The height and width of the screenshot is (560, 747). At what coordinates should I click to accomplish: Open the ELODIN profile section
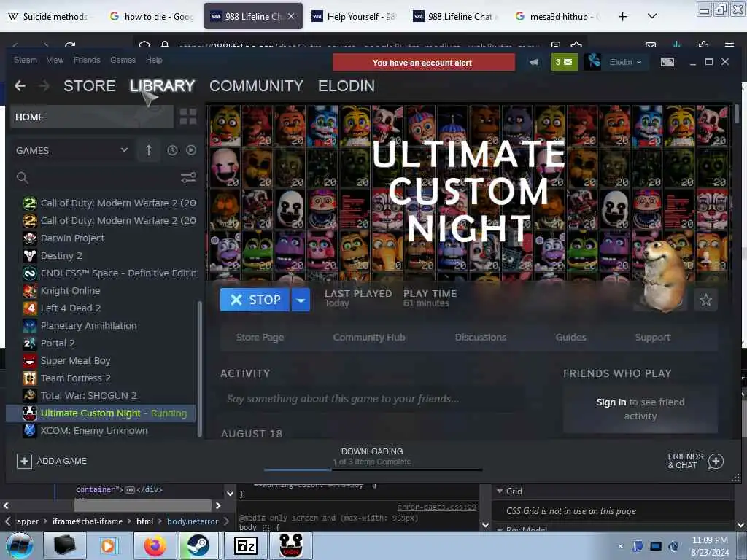pos(347,86)
